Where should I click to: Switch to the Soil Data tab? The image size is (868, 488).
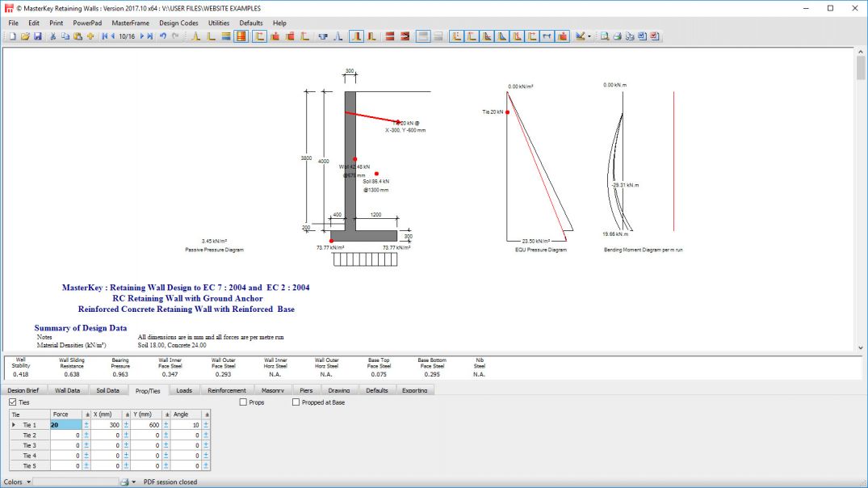click(108, 390)
